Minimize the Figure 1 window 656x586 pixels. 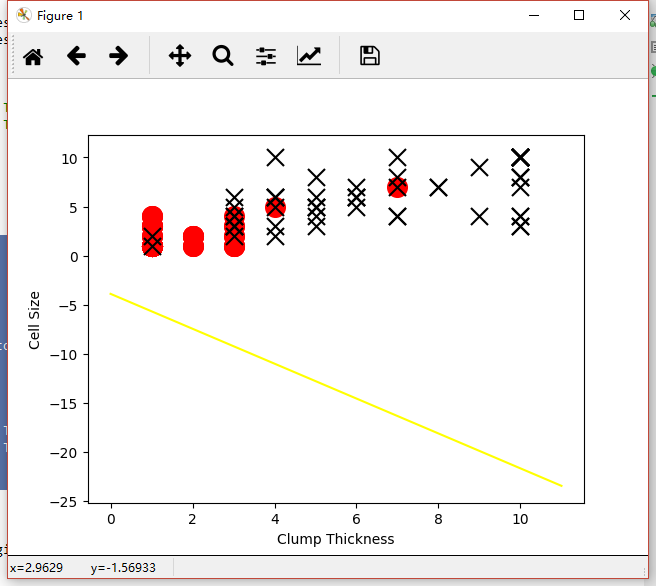click(534, 15)
